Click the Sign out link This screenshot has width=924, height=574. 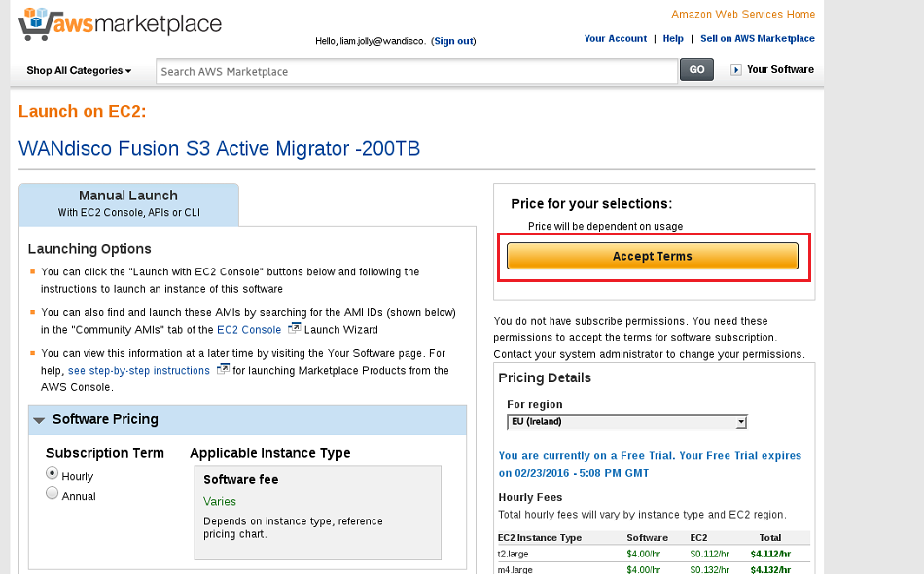coord(454,41)
